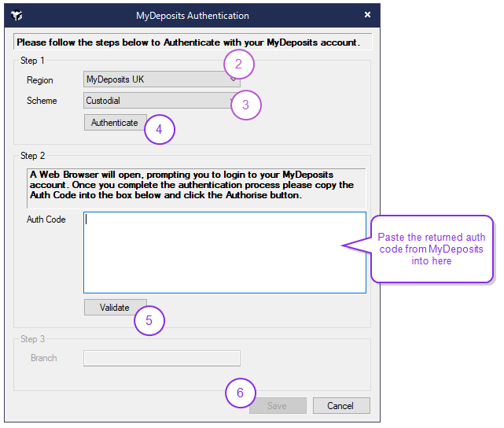Click the greyed-out Save button
Screen dimensions: 504x428
pos(278,406)
